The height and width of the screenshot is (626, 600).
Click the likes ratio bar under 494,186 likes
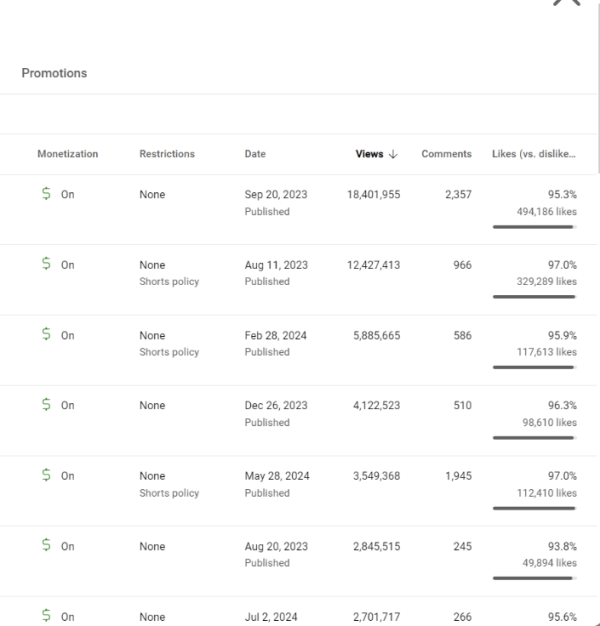pos(534,227)
